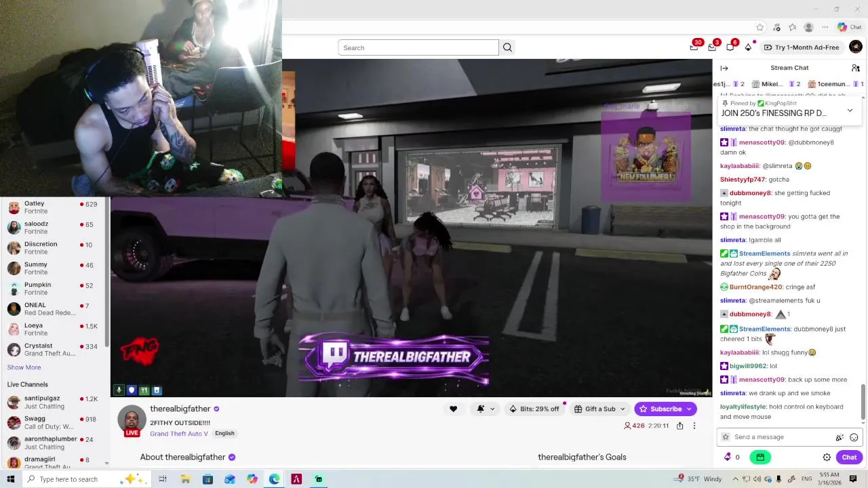868x488 pixels.
Task: Click the chat identity star icon
Action: point(726,437)
